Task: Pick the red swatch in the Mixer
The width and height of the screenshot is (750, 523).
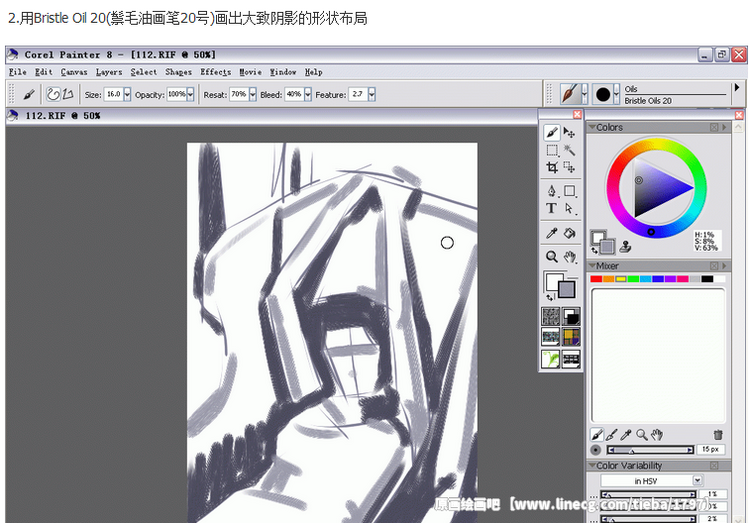Action: click(596, 279)
